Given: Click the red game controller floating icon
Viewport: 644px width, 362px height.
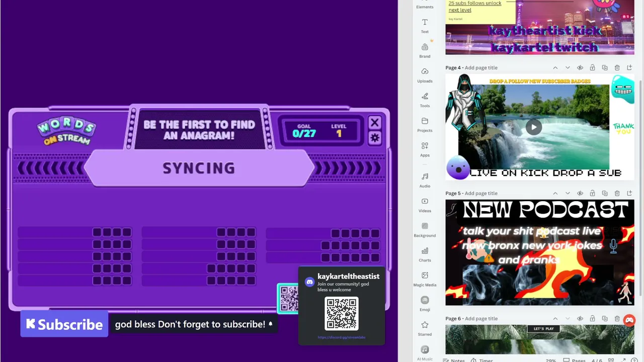Looking at the screenshot, I should click(629, 320).
